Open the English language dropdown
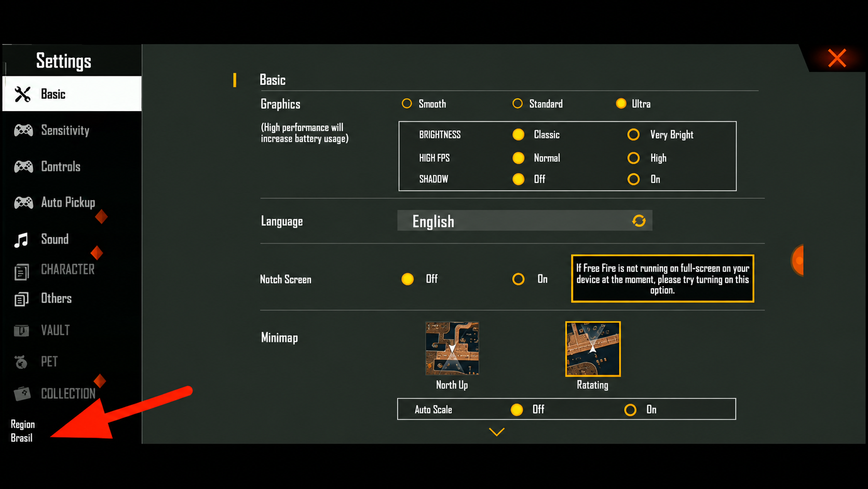The image size is (868, 489). pyautogui.click(x=524, y=221)
